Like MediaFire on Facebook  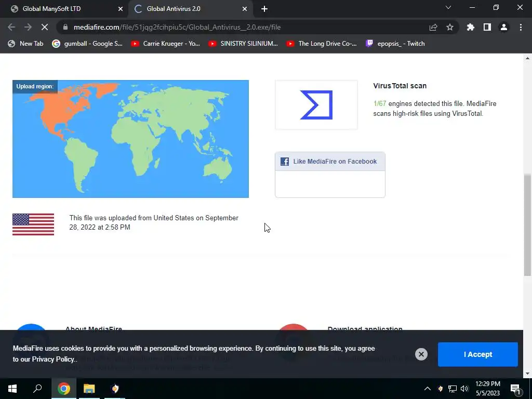[330, 162]
